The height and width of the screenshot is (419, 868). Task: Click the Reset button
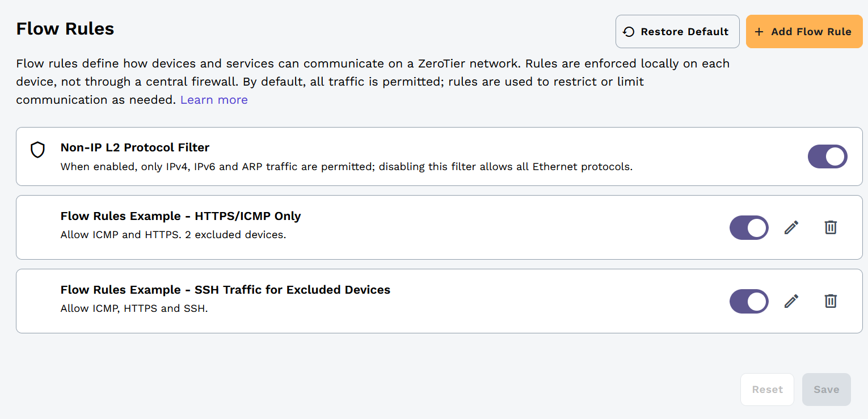click(767, 390)
